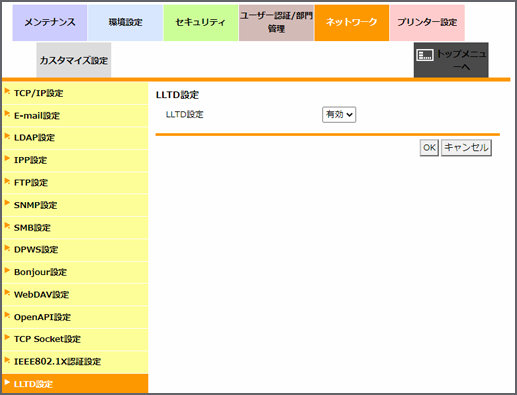Click the arrow icon beside SNMP設定
Viewport: 517px width, 395px height.
[x=7, y=203]
